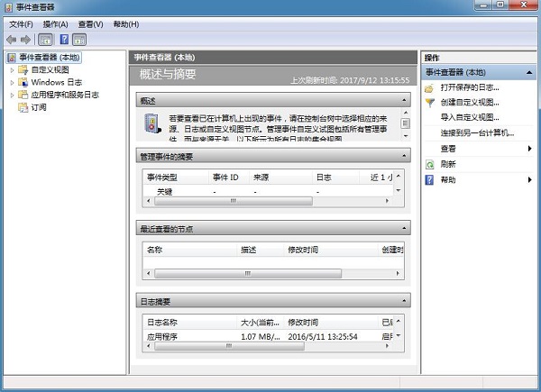Viewport: 541px width, 392px height.
Task: Click the horizontal scrollbar thumb in 日志摘要
Action: coord(229,346)
